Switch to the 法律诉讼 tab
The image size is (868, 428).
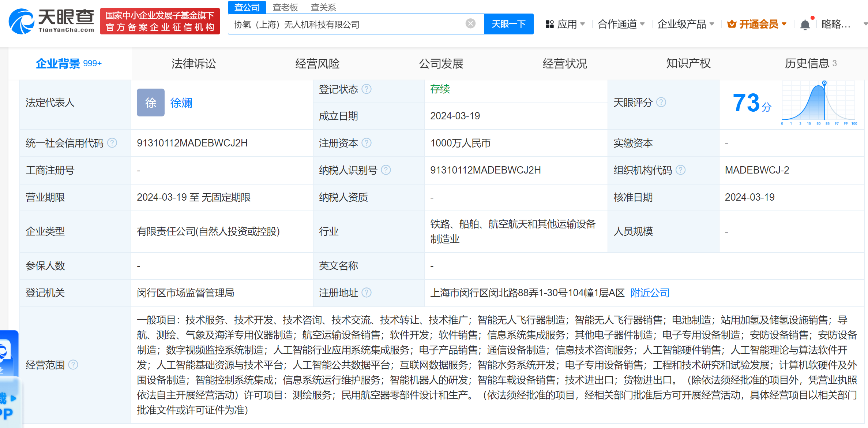click(193, 63)
